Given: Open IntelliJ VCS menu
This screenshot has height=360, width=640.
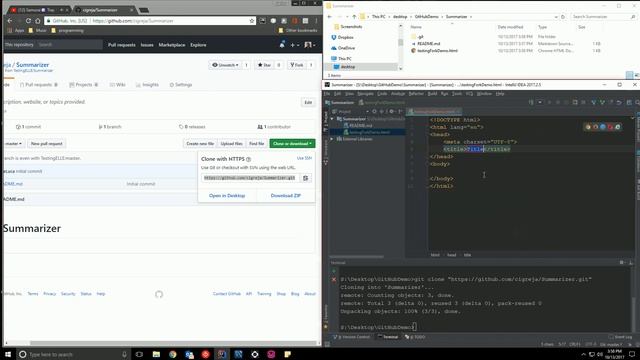Looking at the screenshot, I should [x=469, y=94].
